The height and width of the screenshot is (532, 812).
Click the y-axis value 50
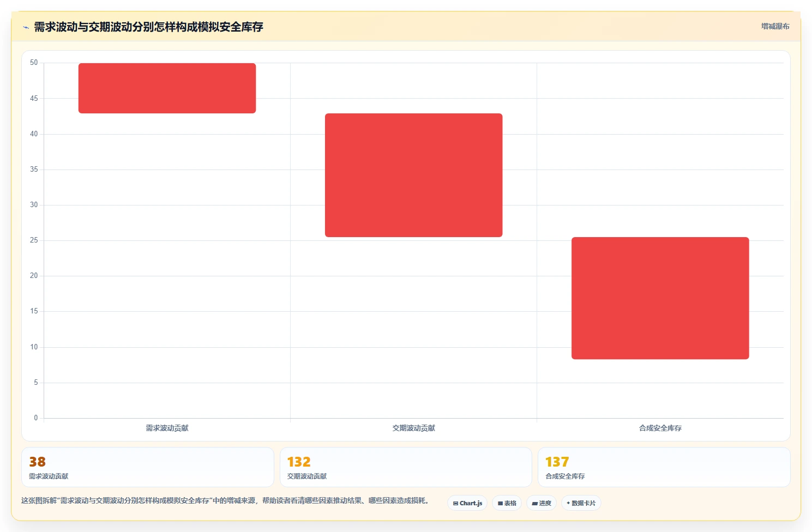(34, 63)
